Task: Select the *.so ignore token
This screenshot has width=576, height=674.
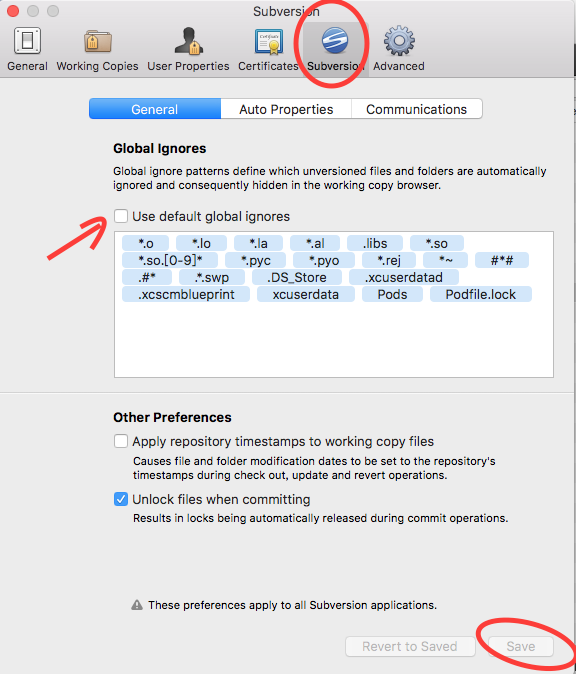Action: pos(437,243)
